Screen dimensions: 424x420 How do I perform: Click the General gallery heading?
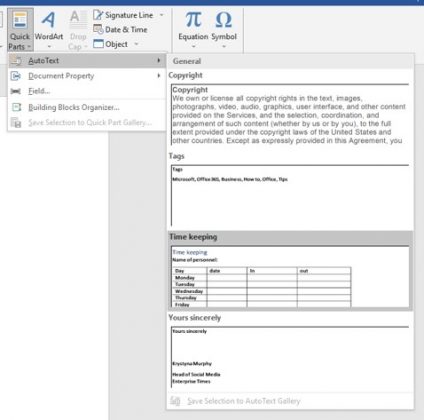coord(187,61)
